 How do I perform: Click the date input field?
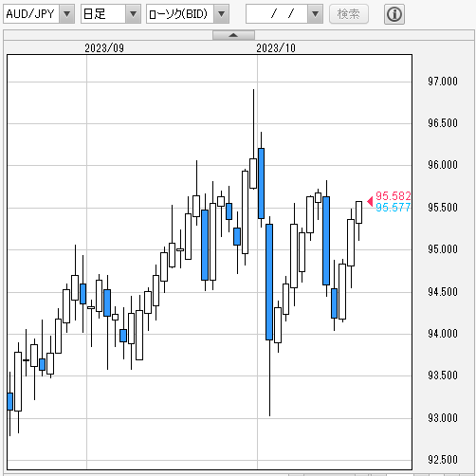click(277, 14)
